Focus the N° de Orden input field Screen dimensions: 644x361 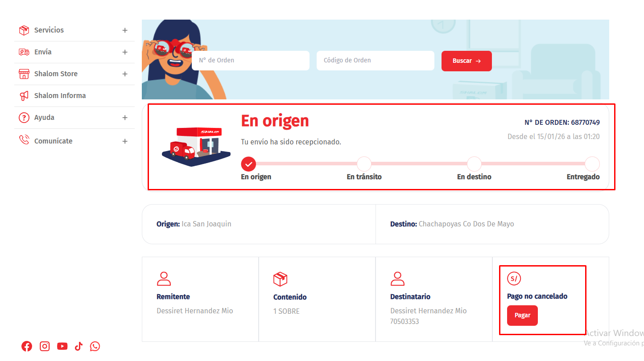point(250,61)
